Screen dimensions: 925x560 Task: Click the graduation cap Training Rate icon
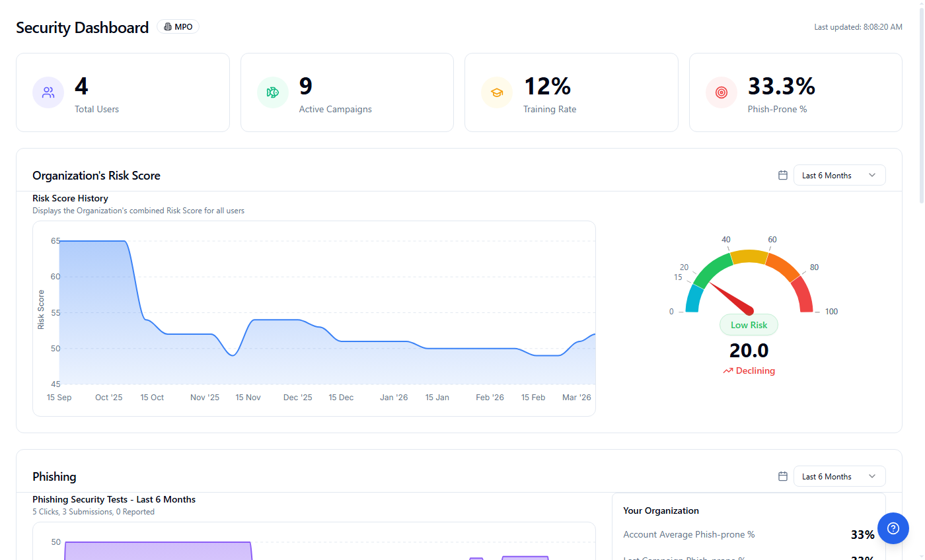497,92
